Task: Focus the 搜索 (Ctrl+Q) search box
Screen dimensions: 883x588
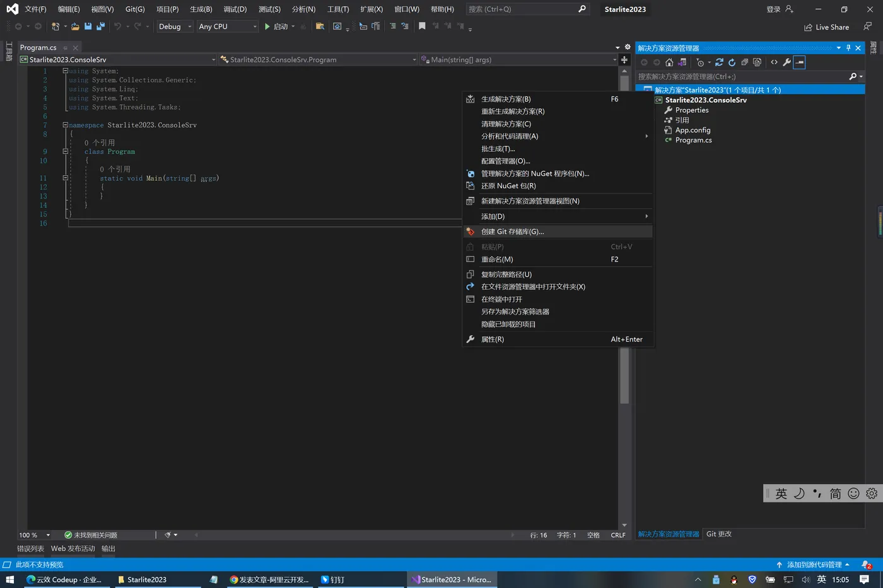Action: tap(527, 9)
